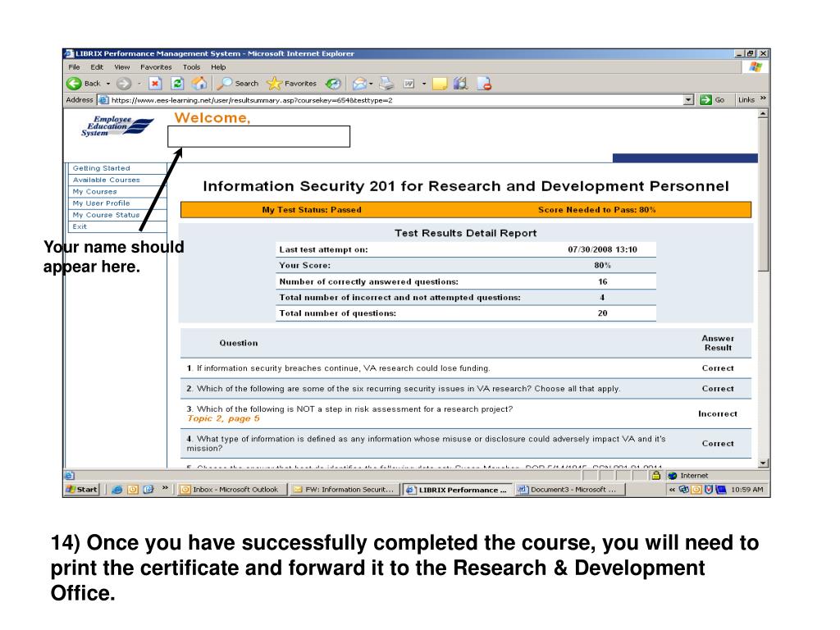Click the Exit sidebar link
This screenshot has height=630, width=840.
tap(80, 226)
